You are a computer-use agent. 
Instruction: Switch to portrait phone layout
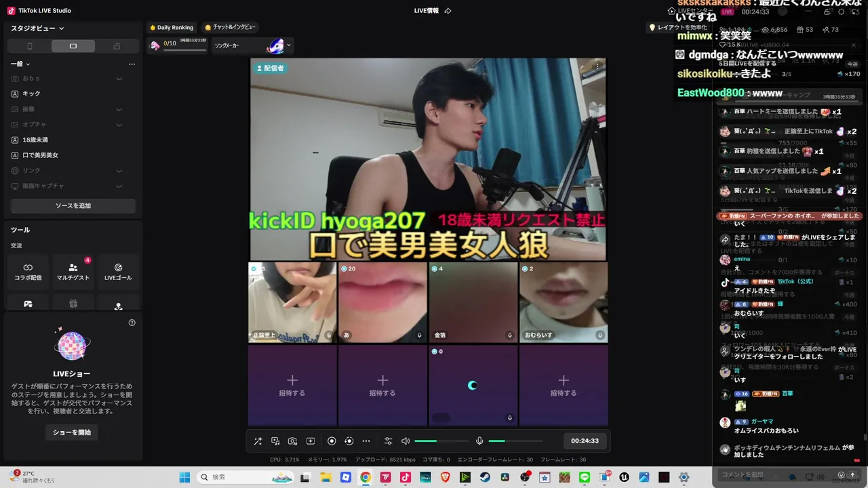pyautogui.click(x=29, y=46)
